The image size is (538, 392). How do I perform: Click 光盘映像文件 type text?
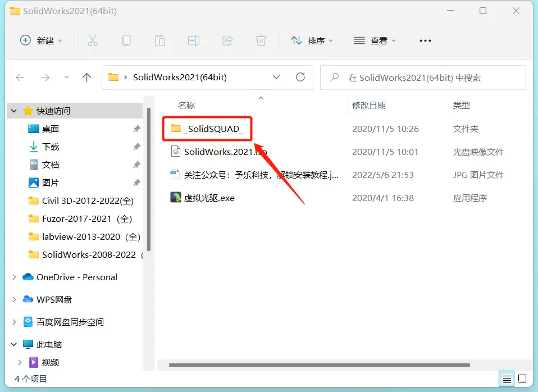coord(478,152)
